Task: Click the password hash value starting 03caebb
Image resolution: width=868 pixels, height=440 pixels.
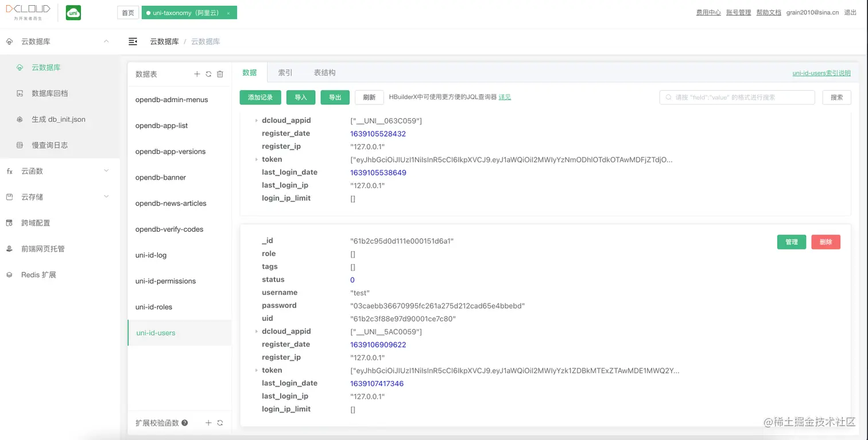Action: pos(437,306)
